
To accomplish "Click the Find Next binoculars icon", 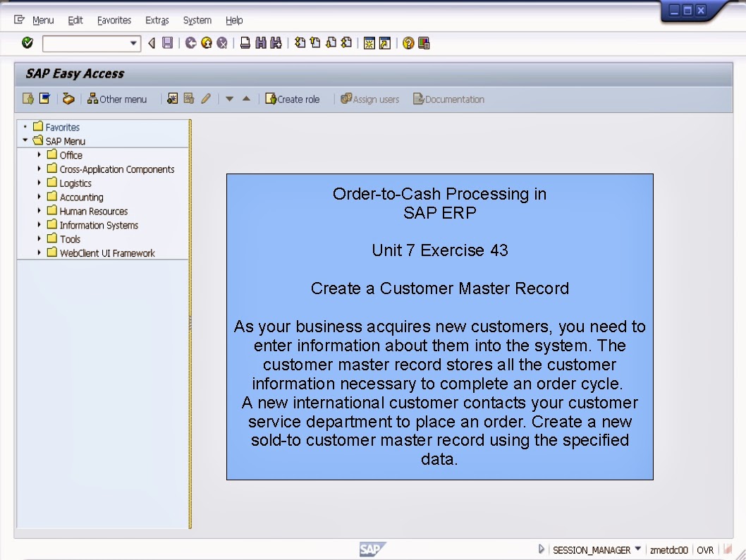I will click(x=276, y=43).
